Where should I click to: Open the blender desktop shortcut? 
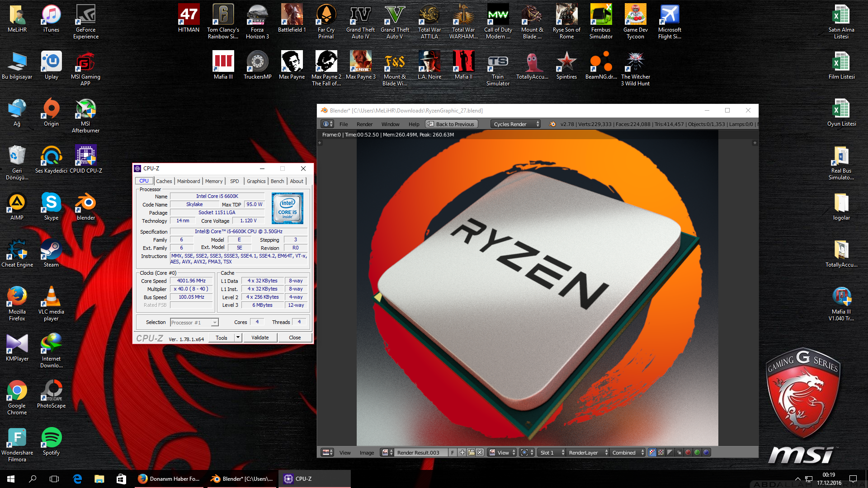(86, 207)
